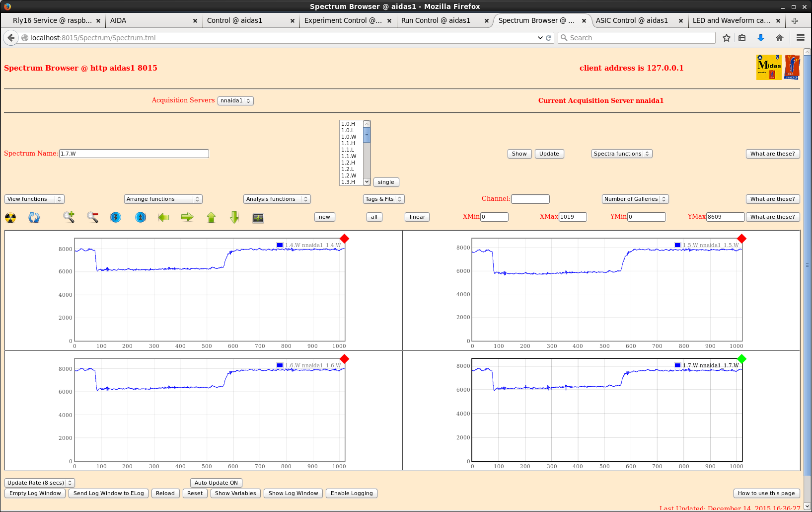This screenshot has width=812, height=512.
Task: Close the Spectrum Browser tab
Action: click(x=584, y=21)
